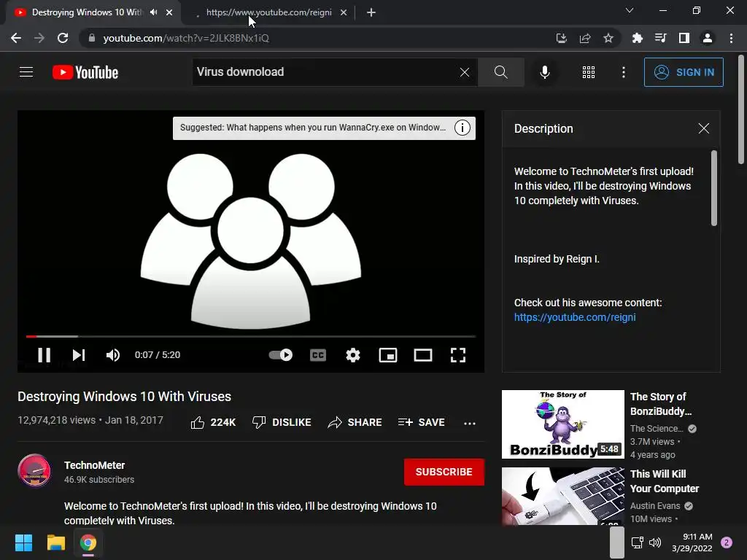Click the Description panel scrollbar
The image size is (747, 560).
point(713,188)
